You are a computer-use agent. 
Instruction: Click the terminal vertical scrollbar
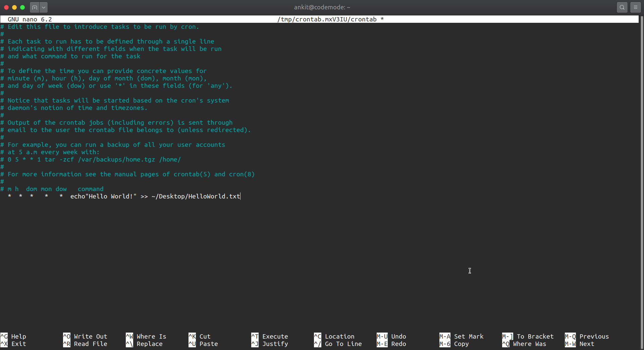pyautogui.click(x=642, y=182)
